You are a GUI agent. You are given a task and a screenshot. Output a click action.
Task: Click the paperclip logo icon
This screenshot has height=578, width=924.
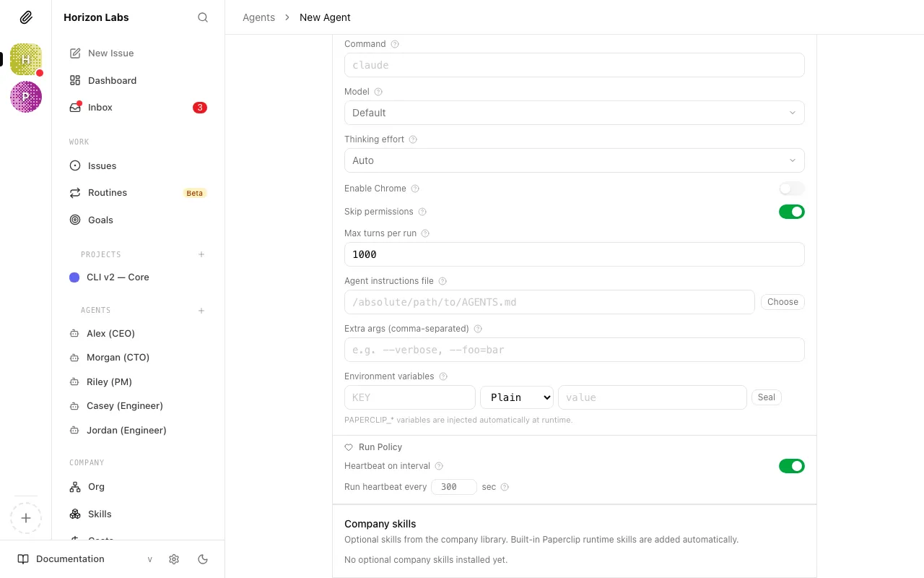click(26, 17)
